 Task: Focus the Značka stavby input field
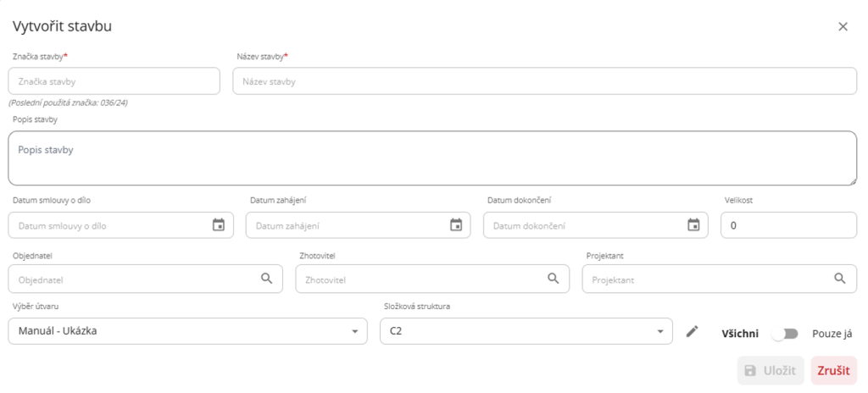click(114, 81)
